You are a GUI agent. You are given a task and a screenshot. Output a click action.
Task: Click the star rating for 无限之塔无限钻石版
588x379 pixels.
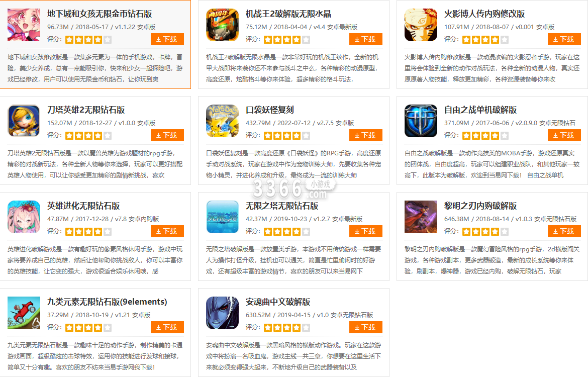point(286,232)
